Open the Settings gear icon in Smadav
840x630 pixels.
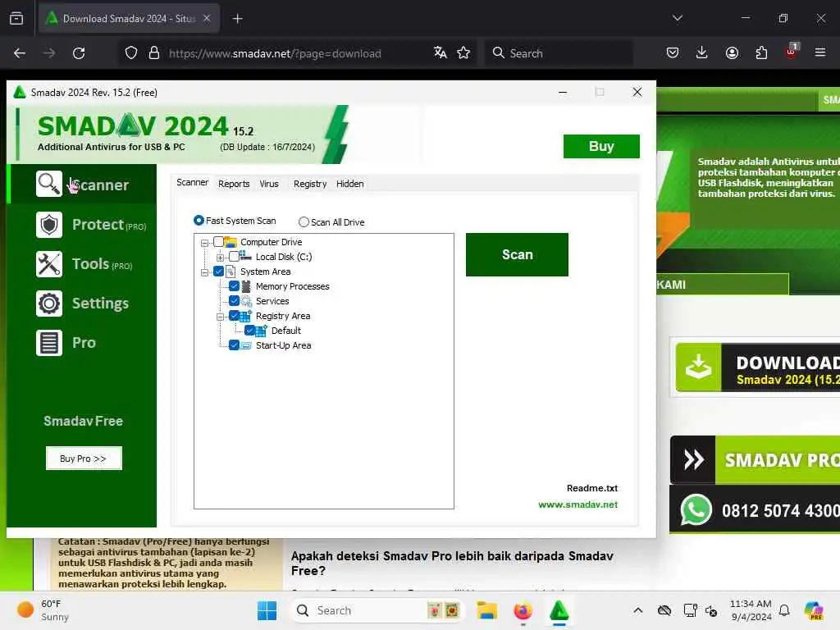click(48, 304)
